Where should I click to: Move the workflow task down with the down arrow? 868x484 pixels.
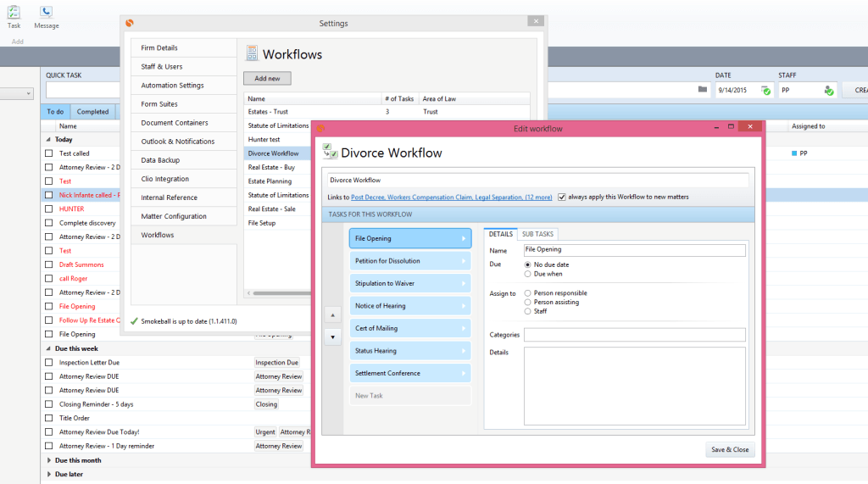[333, 337]
